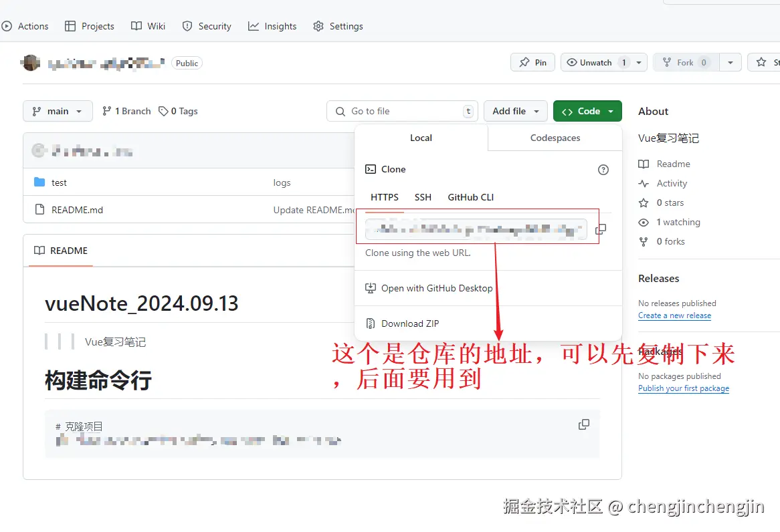Click the Pin repository button
The image size is (780, 532).
(x=532, y=62)
